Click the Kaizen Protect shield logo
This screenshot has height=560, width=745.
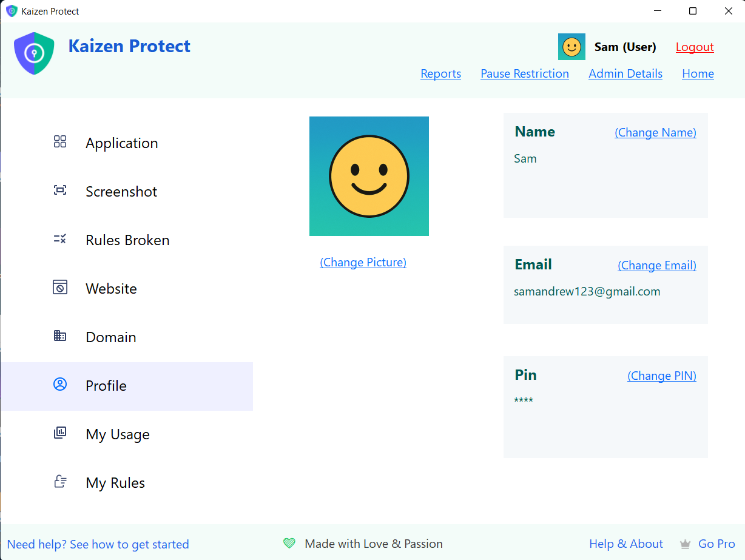tap(34, 53)
